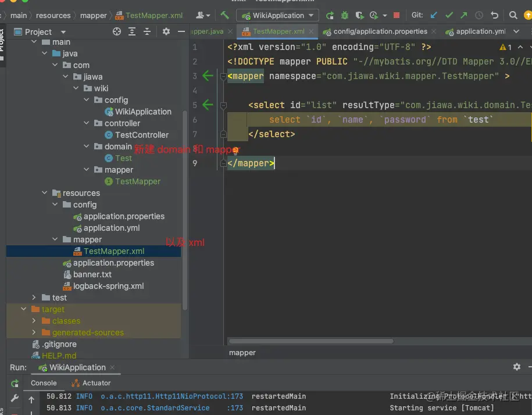The height and width of the screenshot is (415, 532).
Task: Rerun icon in Run tool window
Action: pos(15,383)
